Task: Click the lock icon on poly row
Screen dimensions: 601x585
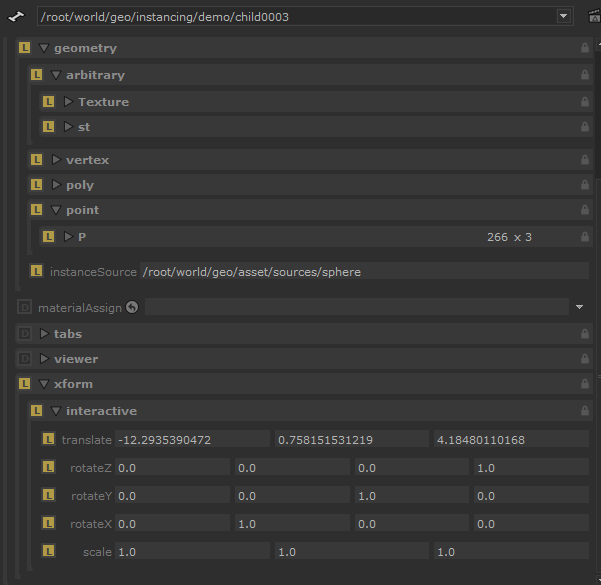Action: [585, 185]
